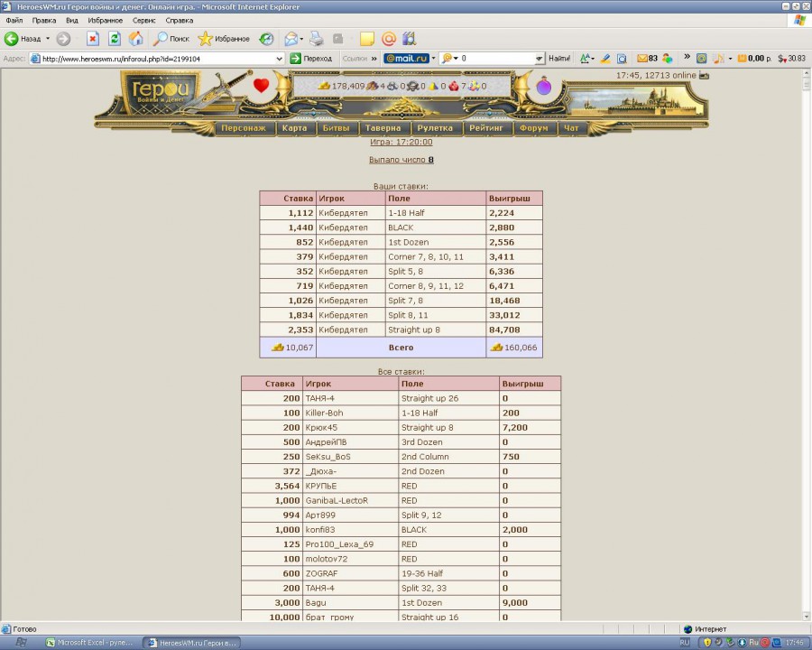Open the Back button history dropdown arrow
Image resolution: width=812 pixels, height=650 pixels.
(47, 39)
